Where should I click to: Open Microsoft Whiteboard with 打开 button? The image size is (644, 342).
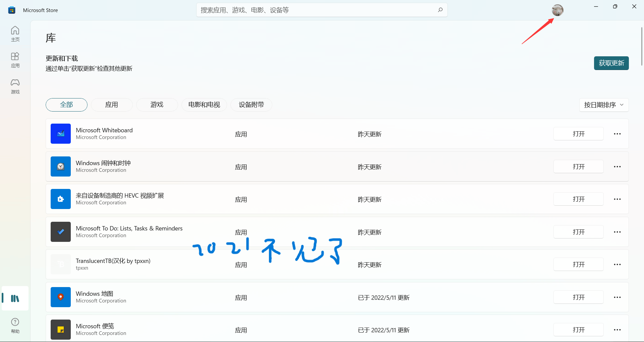578,134
